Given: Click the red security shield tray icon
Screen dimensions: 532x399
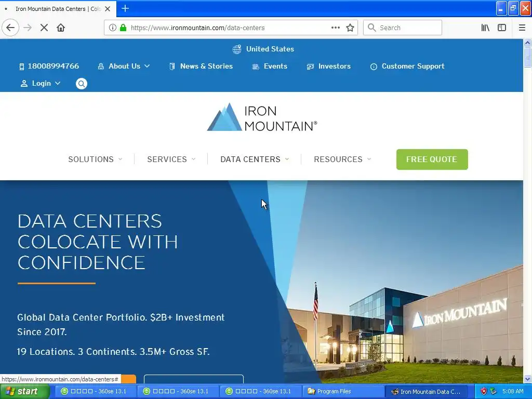Looking at the screenshot, I should coord(484,391).
